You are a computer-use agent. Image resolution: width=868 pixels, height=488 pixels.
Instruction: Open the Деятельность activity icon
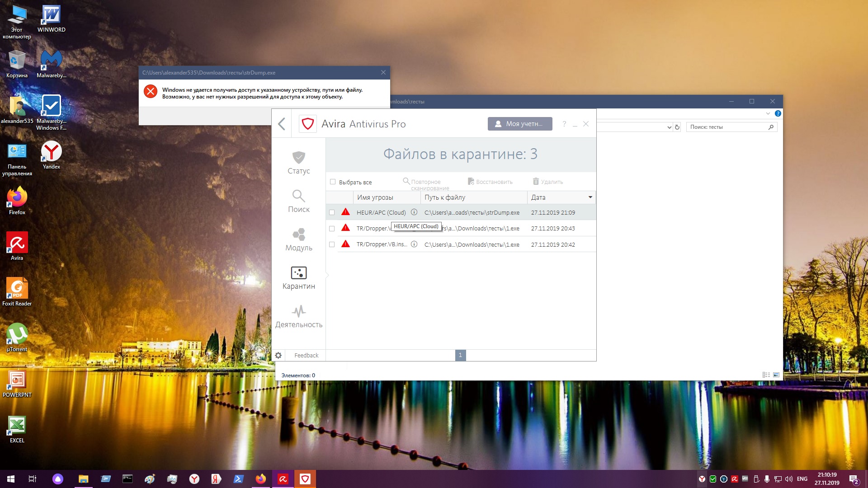coord(298,311)
